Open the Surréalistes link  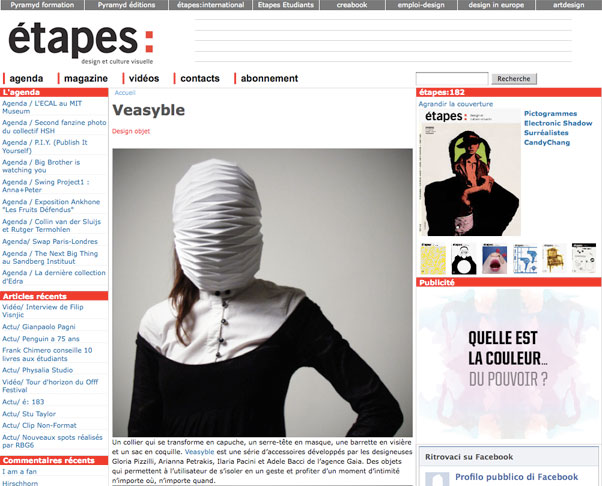[546, 133]
